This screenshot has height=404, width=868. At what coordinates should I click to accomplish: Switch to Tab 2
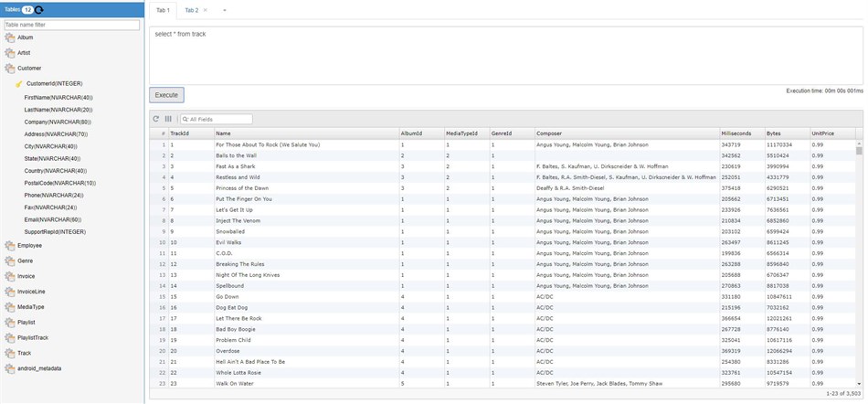point(191,10)
